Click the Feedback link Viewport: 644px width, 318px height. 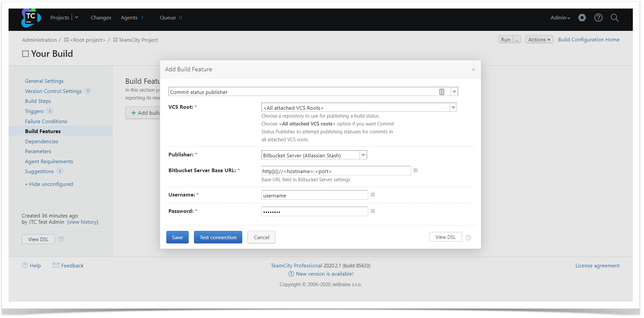72,265
